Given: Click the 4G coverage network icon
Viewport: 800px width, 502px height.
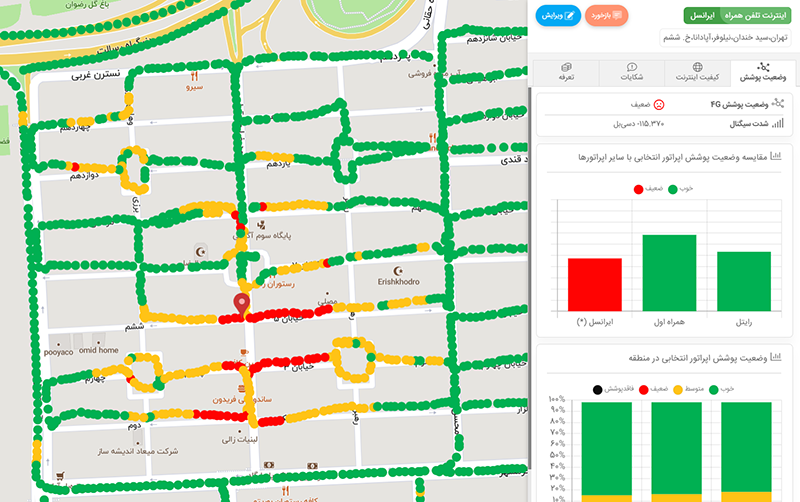Looking at the screenshot, I should (x=778, y=104).
